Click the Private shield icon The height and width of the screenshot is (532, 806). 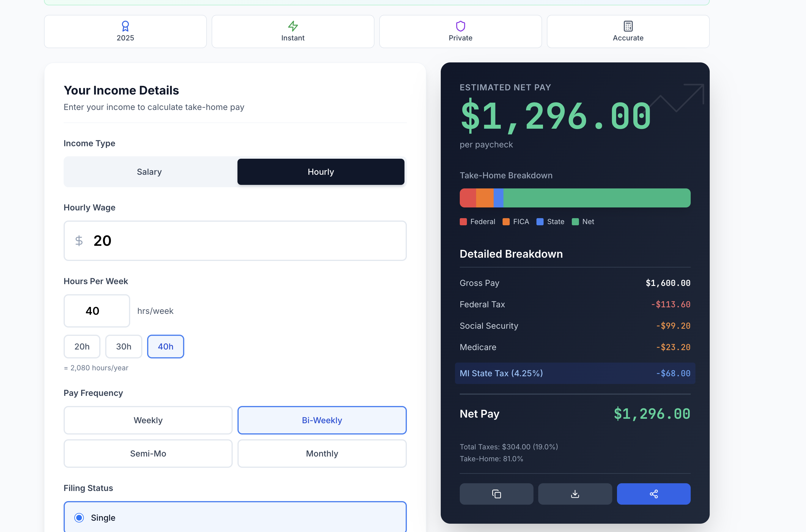point(460,26)
